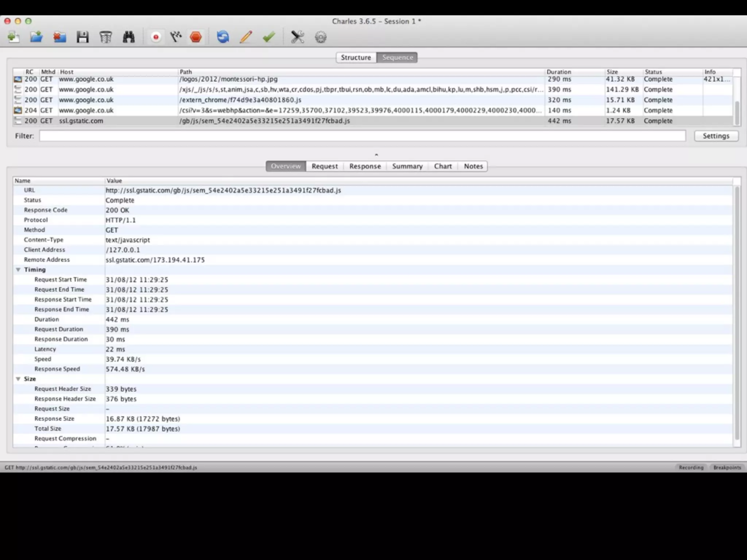This screenshot has width=747, height=560.
Task: Open the Response tab
Action: pos(365,166)
